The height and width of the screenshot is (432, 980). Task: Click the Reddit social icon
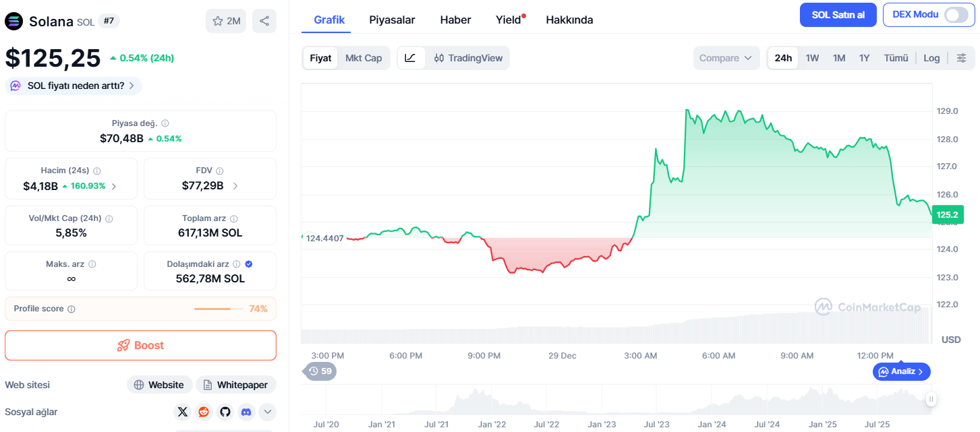tap(204, 412)
